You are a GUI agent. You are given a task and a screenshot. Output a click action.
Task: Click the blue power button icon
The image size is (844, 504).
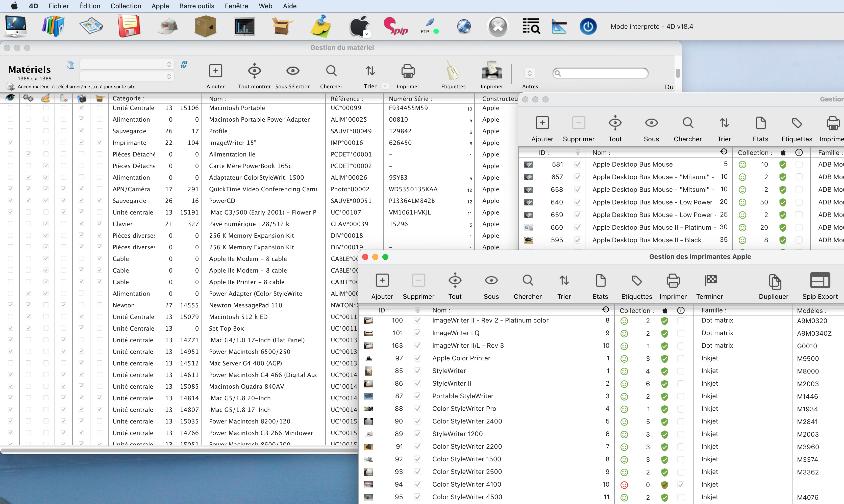pyautogui.click(x=588, y=26)
